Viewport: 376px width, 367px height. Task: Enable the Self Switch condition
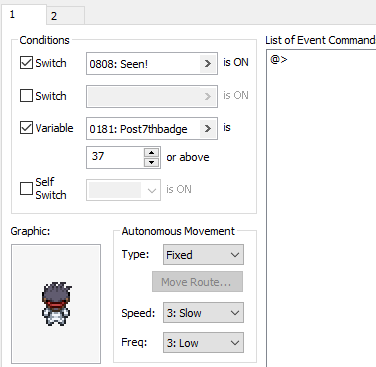pyautogui.click(x=26, y=188)
